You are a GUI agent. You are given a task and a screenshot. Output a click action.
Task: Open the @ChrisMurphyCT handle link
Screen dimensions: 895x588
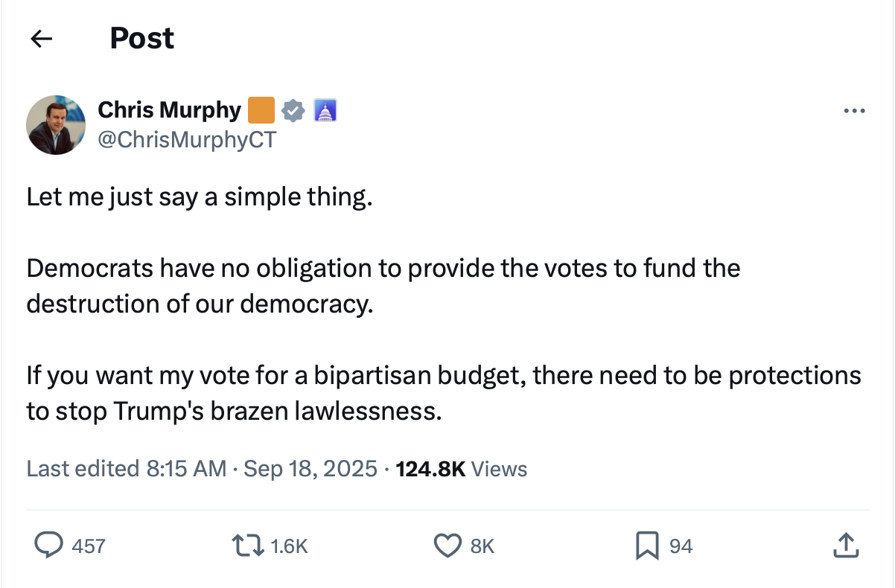[x=186, y=138]
